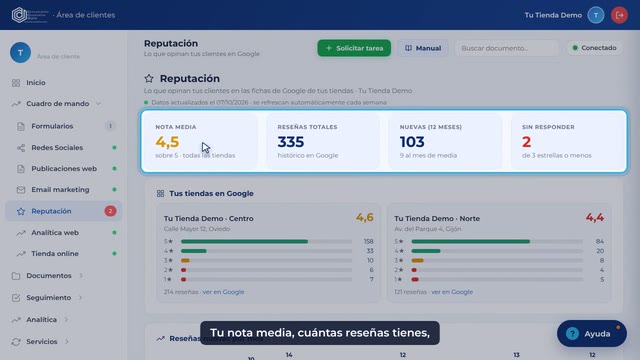Click the Redes Sociales share icon
640x360 pixels.
[x=21, y=148]
